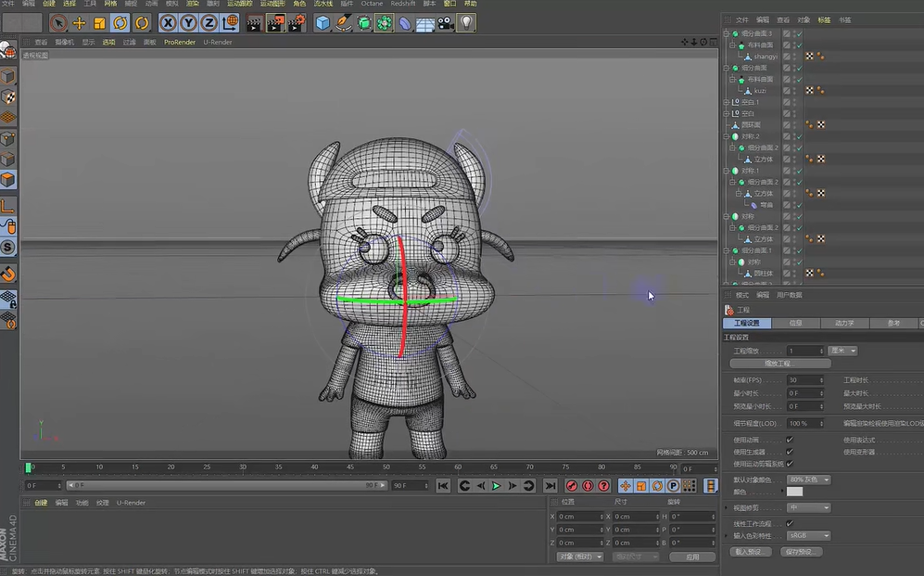Render the active view with the first clapperboard icon

[x=254, y=23]
